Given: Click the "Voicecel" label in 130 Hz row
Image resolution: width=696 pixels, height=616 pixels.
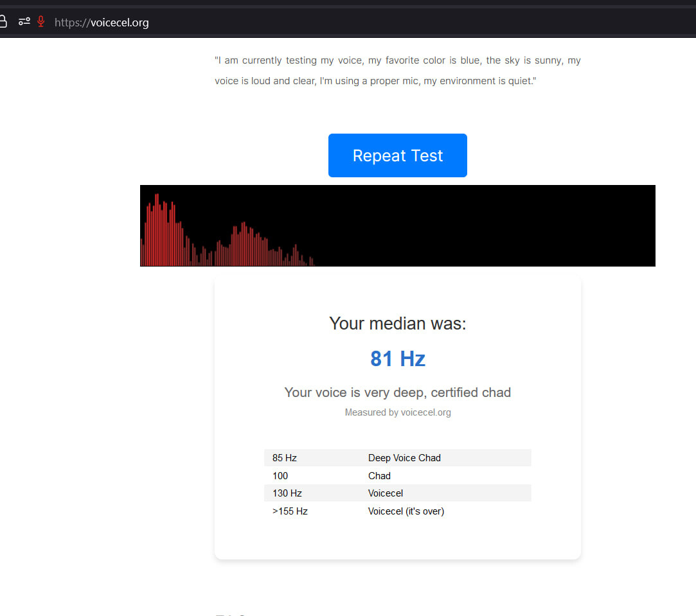Looking at the screenshot, I should point(386,493).
